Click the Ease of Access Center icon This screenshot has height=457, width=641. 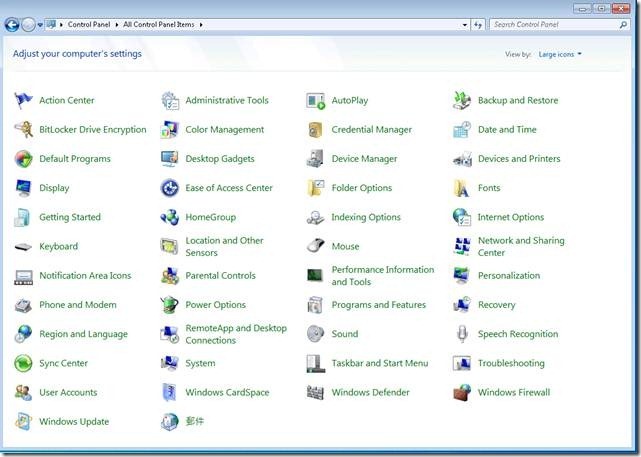tap(170, 188)
